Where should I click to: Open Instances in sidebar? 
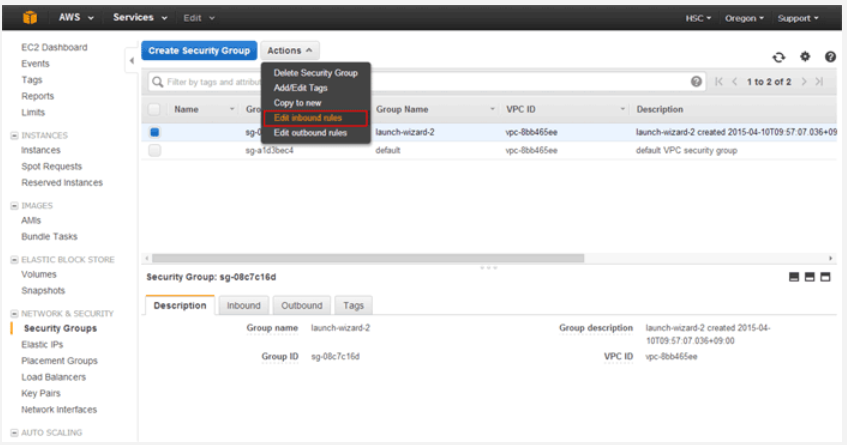[x=41, y=150]
